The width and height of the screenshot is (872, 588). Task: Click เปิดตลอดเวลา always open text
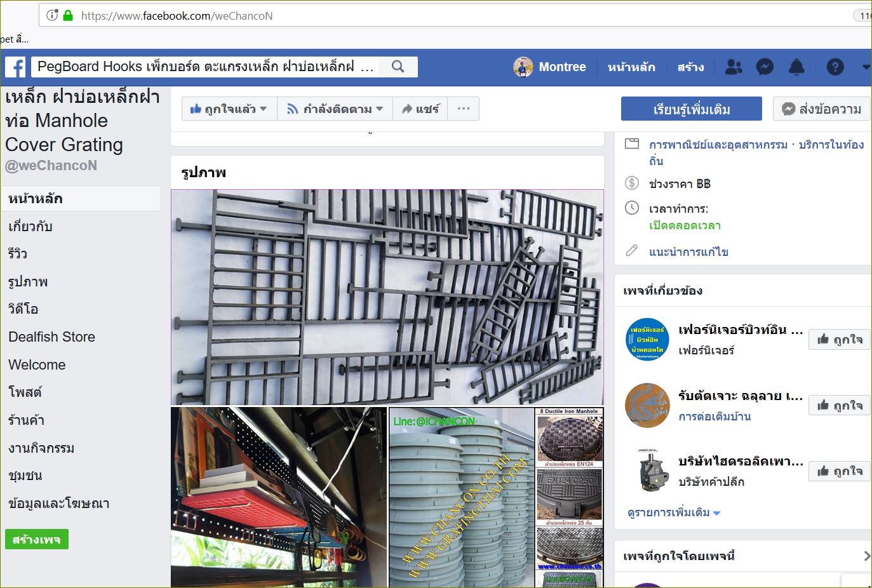coord(685,225)
